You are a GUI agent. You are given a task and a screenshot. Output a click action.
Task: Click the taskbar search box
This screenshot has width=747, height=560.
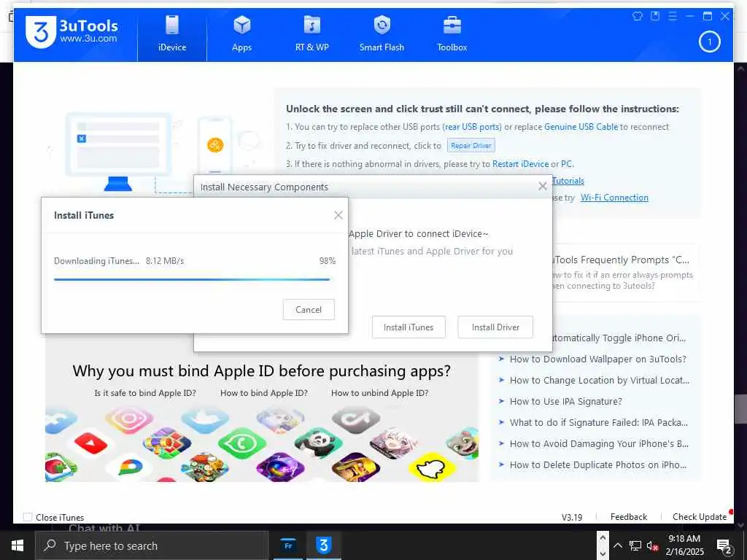pos(152,545)
